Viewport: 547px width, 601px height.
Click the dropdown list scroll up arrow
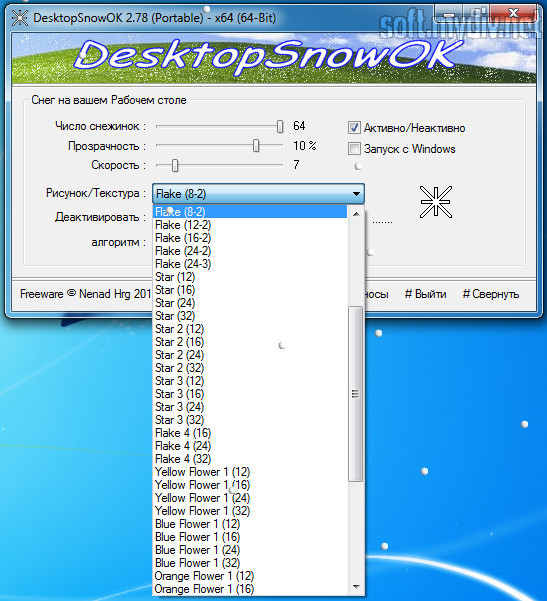pos(356,214)
